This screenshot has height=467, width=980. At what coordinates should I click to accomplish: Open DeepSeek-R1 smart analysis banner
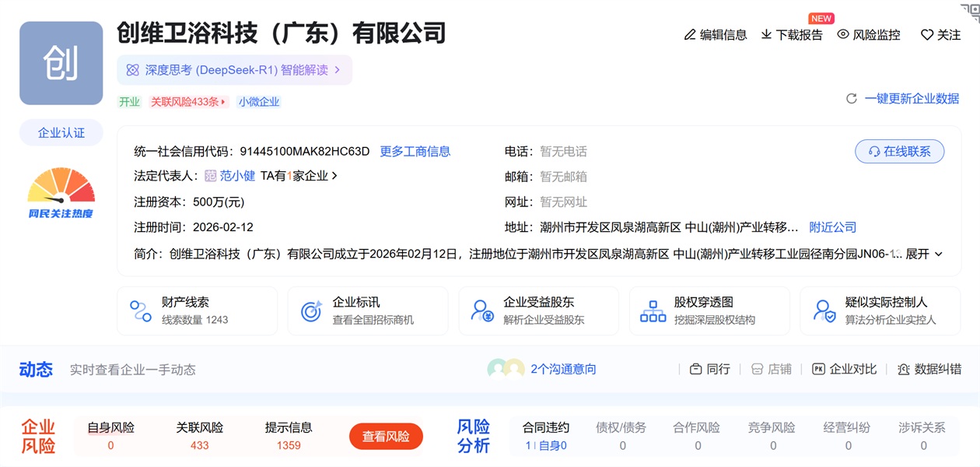click(234, 70)
